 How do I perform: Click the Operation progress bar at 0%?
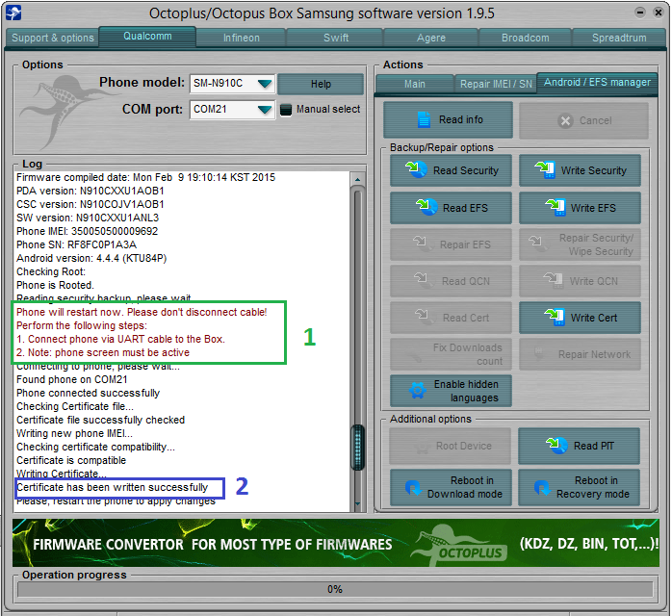335,589
